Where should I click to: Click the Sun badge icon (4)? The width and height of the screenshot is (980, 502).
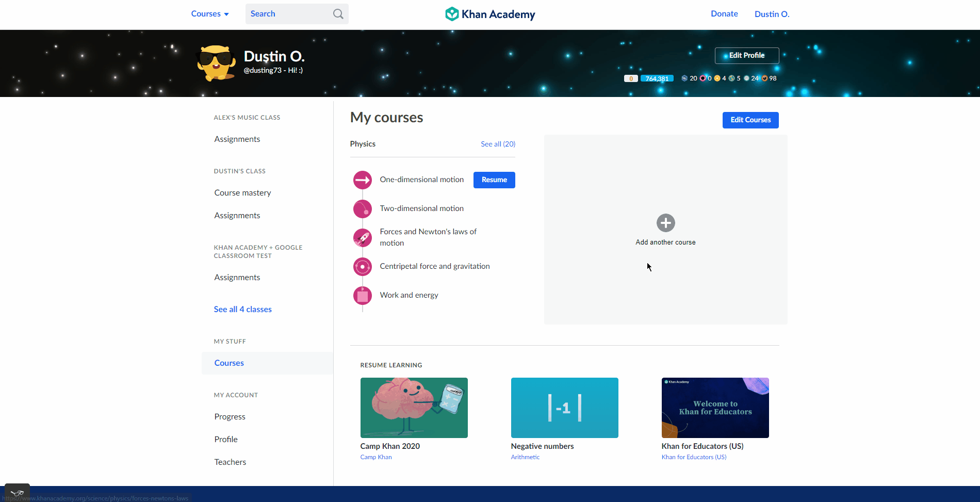coord(717,78)
